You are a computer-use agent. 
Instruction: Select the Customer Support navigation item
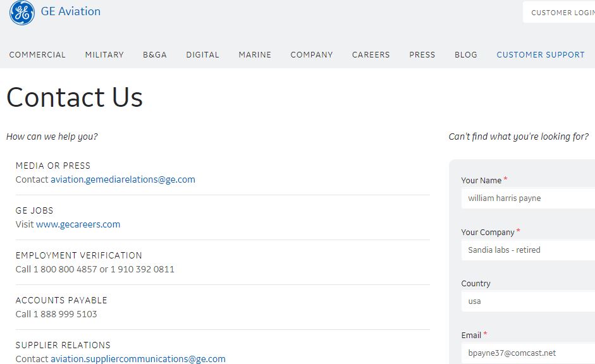click(541, 55)
